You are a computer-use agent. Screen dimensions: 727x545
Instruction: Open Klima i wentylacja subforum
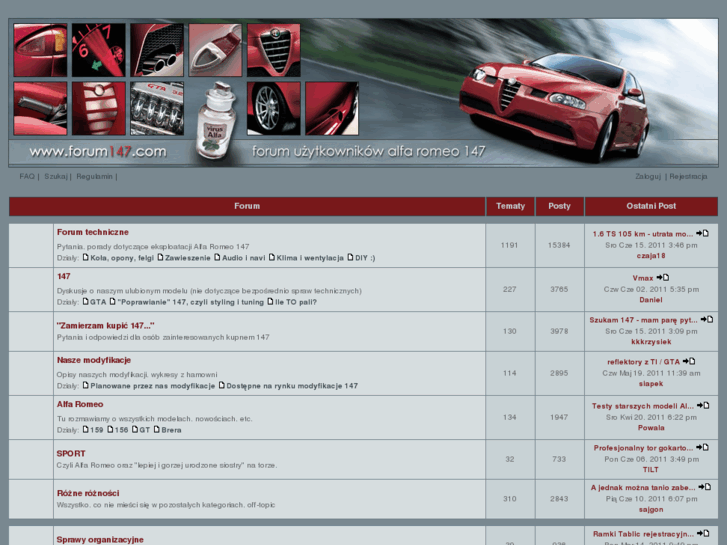310,258
